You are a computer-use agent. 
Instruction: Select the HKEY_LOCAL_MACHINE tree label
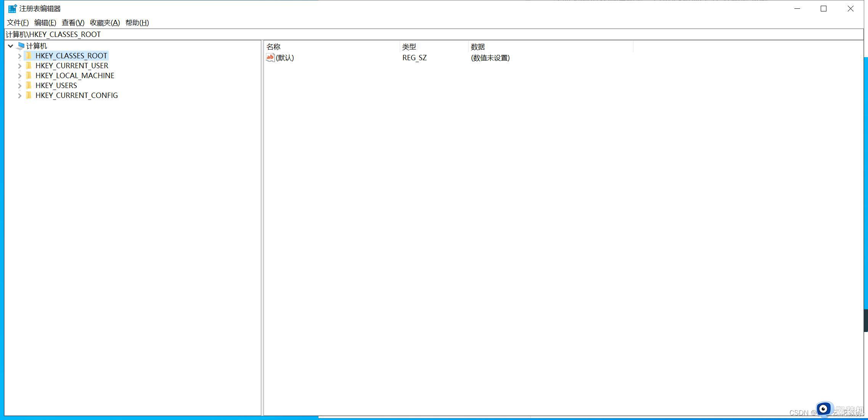coord(75,76)
